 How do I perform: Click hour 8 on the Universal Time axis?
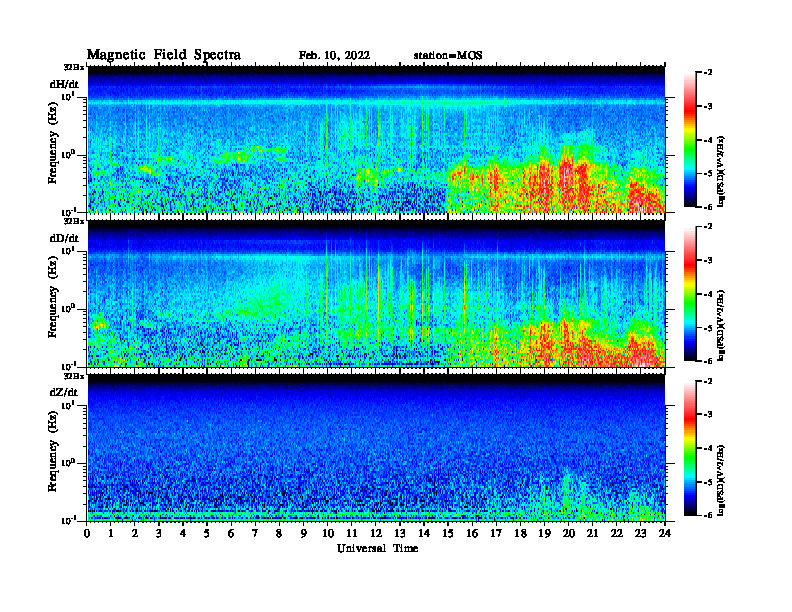coord(279,533)
